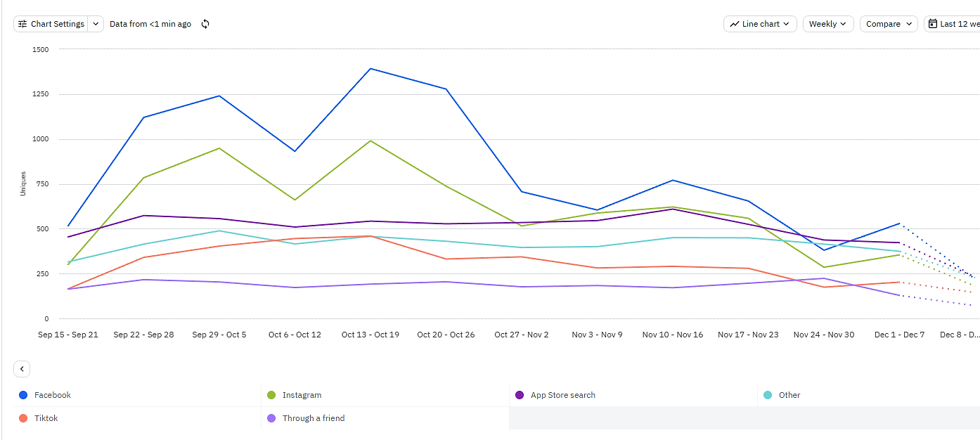Click the refresh data icon
The image size is (980, 440).
[205, 24]
